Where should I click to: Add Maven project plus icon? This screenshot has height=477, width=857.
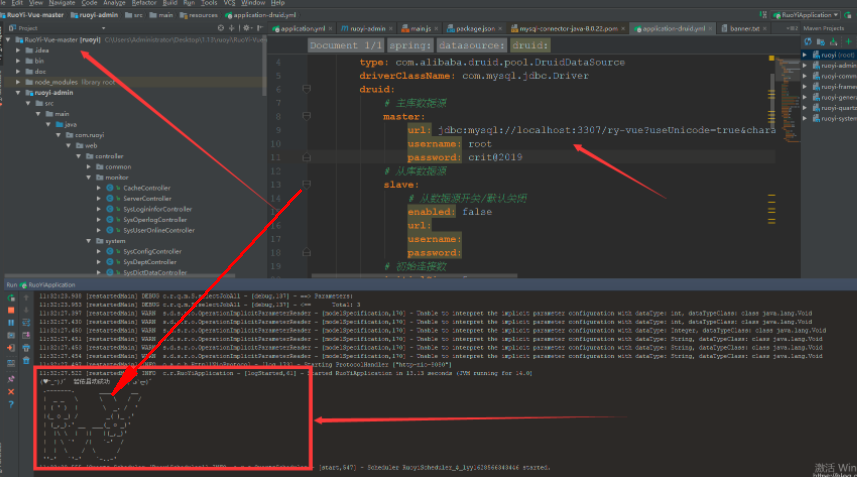click(848, 42)
